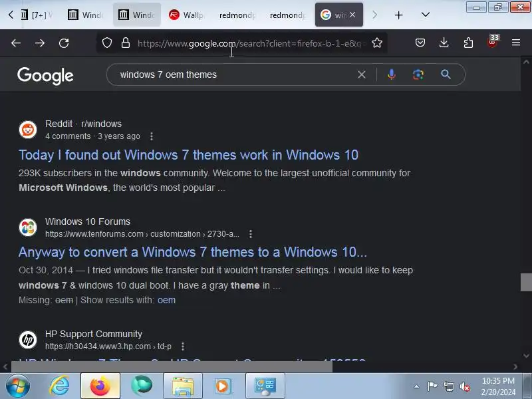Switch to the [7+] tab
This screenshot has height=399, width=532.
click(x=37, y=15)
